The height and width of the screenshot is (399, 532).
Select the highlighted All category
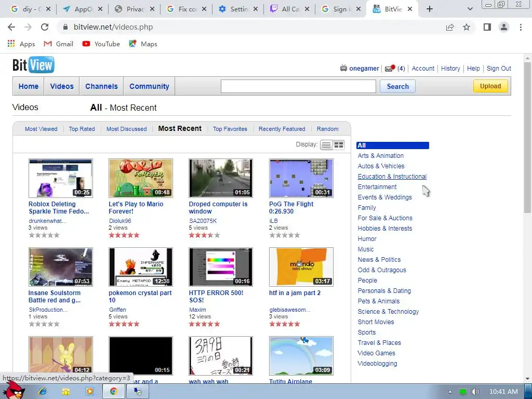coord(393,145)
